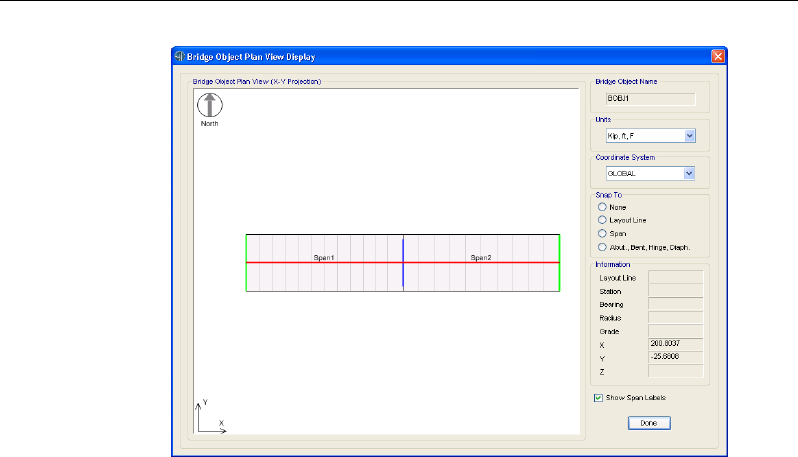Click the dialog title bar application icon

pyautogui.click(x=180, y=56)
